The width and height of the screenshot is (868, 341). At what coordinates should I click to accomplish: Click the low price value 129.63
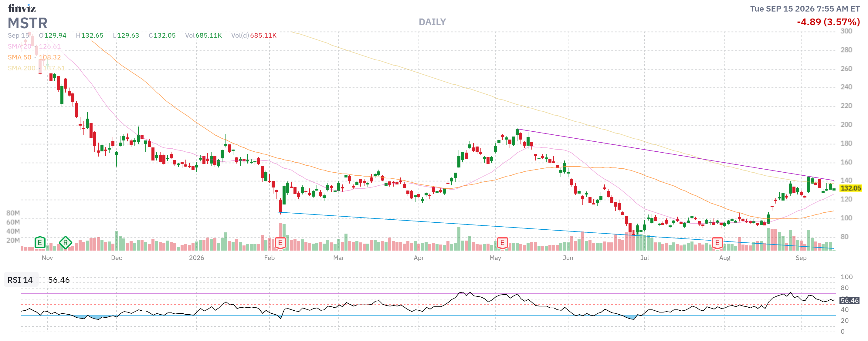(x=128, y=35)
